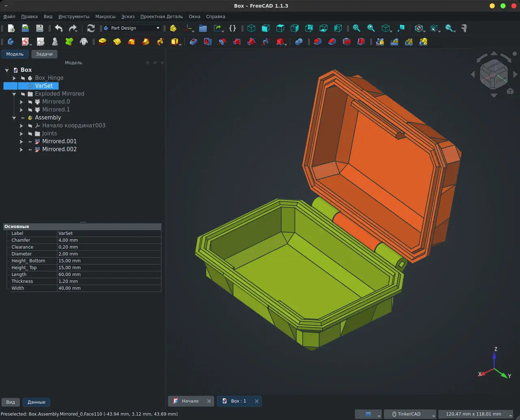Switch to the Начало document tab
520x420 pixels.
(190, 401)
